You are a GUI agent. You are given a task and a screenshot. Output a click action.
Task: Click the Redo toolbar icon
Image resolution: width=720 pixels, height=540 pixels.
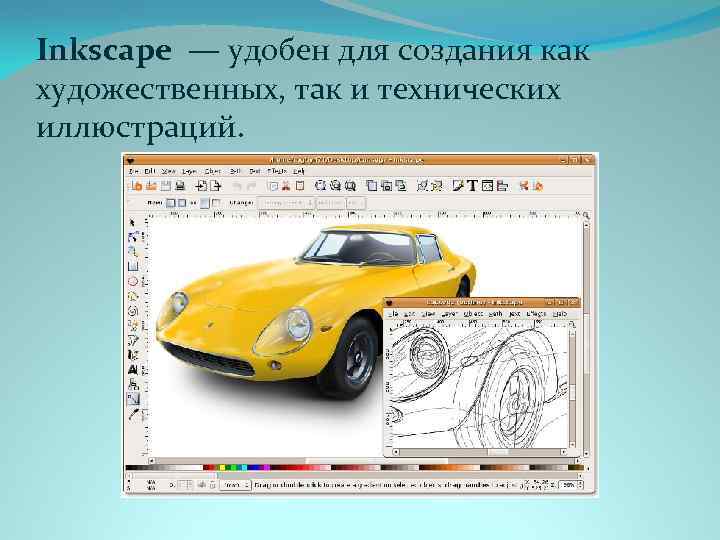252,186
